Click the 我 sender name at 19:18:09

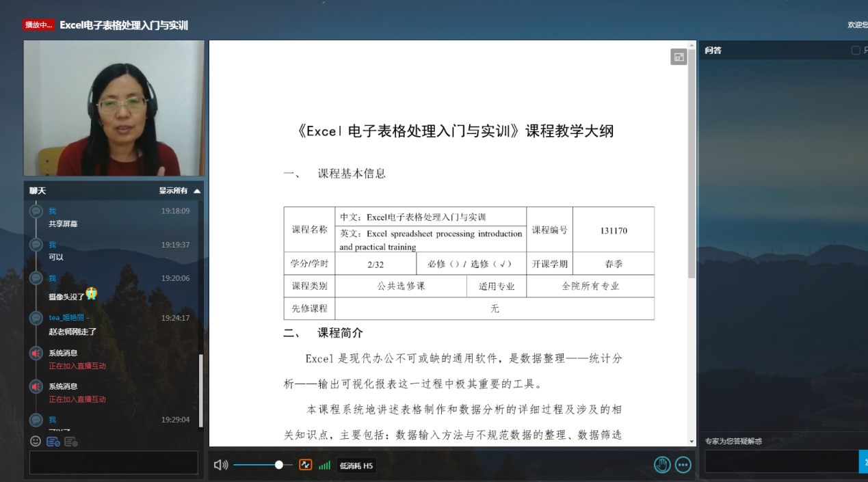click(x=52, y=211)
